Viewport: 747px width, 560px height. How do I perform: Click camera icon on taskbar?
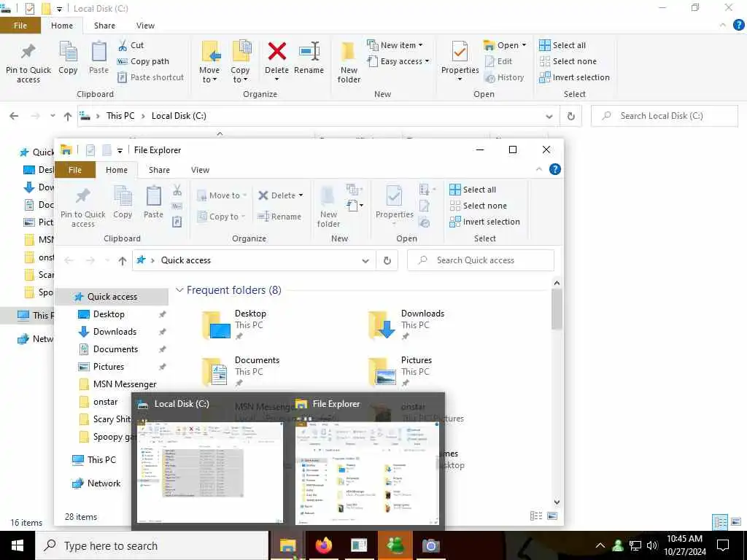tap(430, 545)
